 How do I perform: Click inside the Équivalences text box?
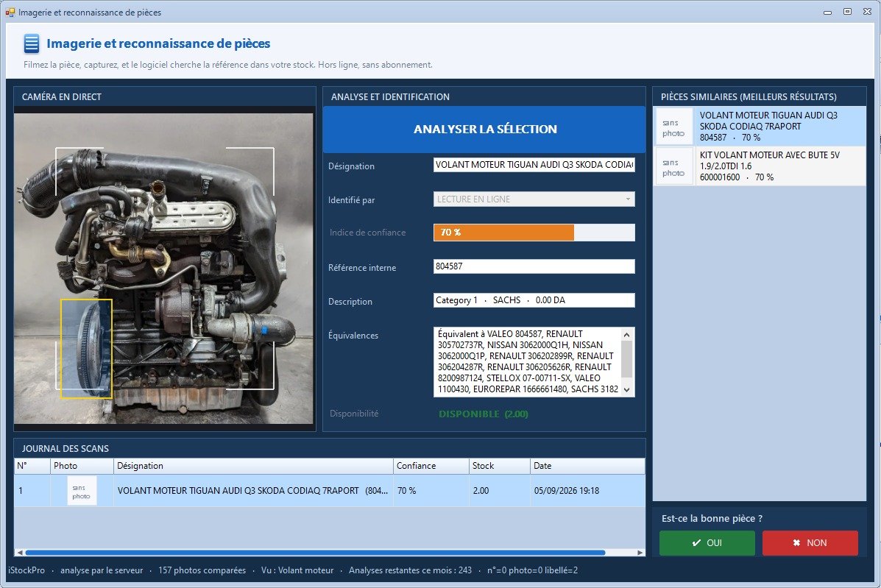(x=528, y=361)
